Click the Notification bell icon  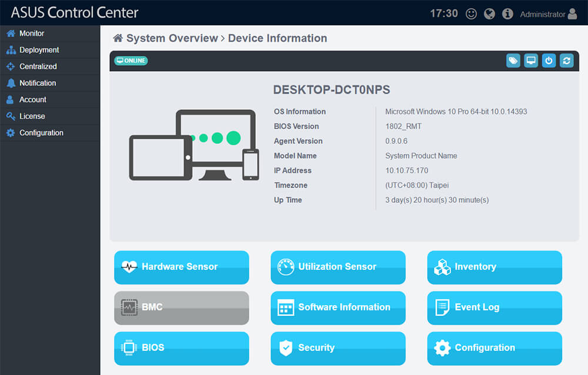[11, 83]
